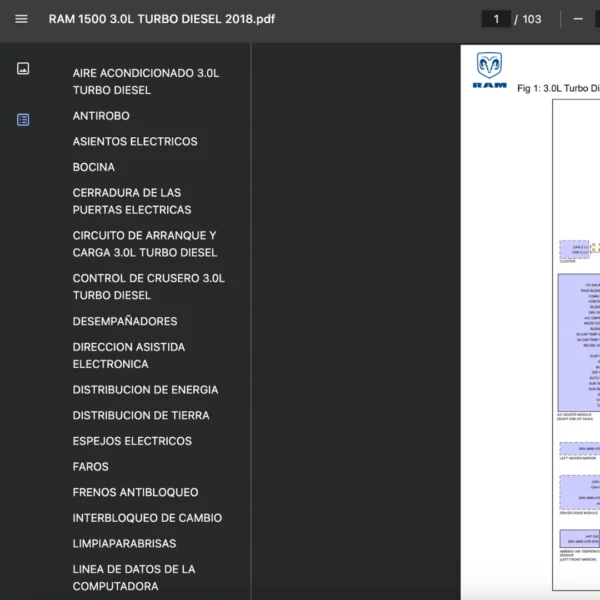Click the RAM logo on the PDF page
The image size is (600, 600).
489,71
